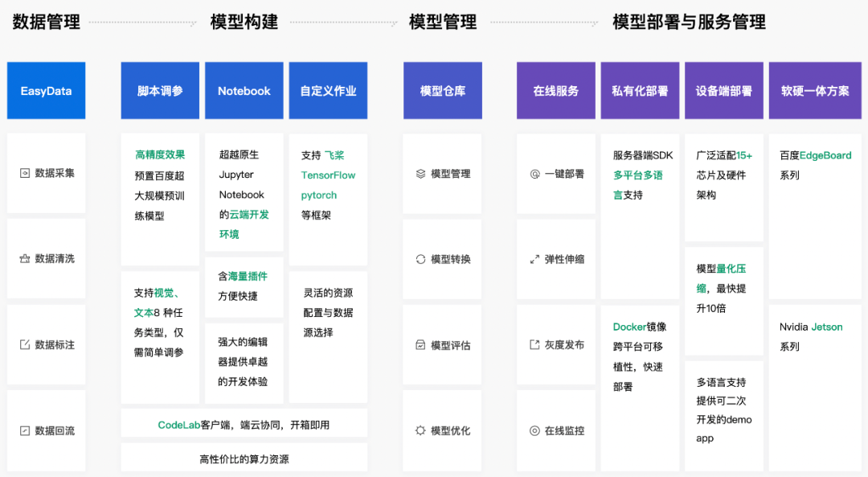
Task: Click the 在线监控 target icon
Action: tap(534, 430)
